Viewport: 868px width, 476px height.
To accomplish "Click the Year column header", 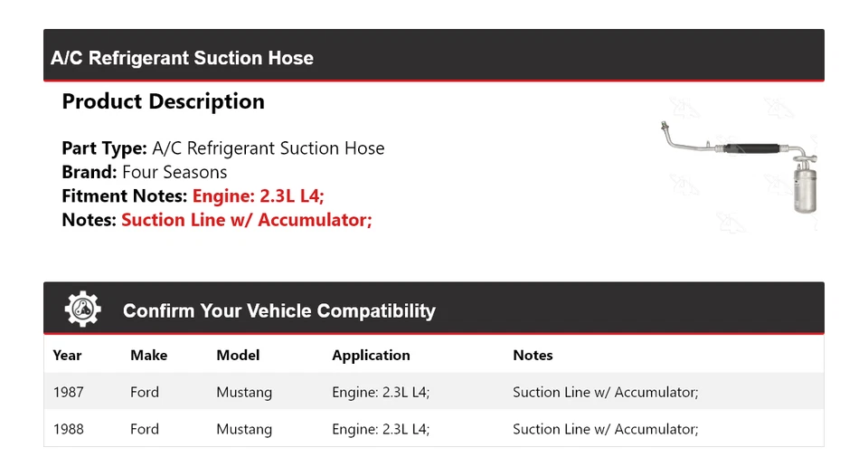I will point(67,356).
